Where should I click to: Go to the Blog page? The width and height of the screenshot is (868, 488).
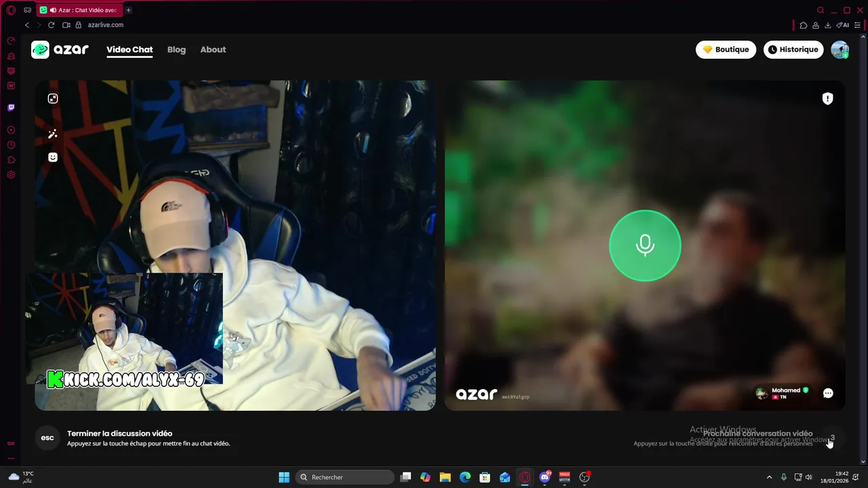click(176, 49)
